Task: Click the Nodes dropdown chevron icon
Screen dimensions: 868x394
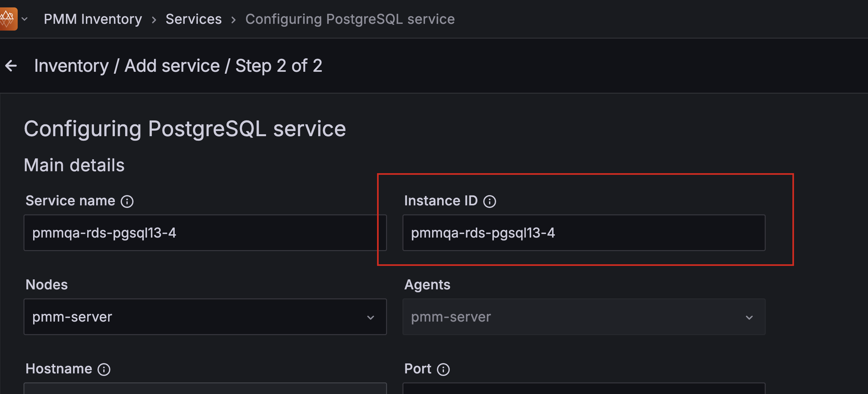Action: pyautogui.click(x=371, y=317)
